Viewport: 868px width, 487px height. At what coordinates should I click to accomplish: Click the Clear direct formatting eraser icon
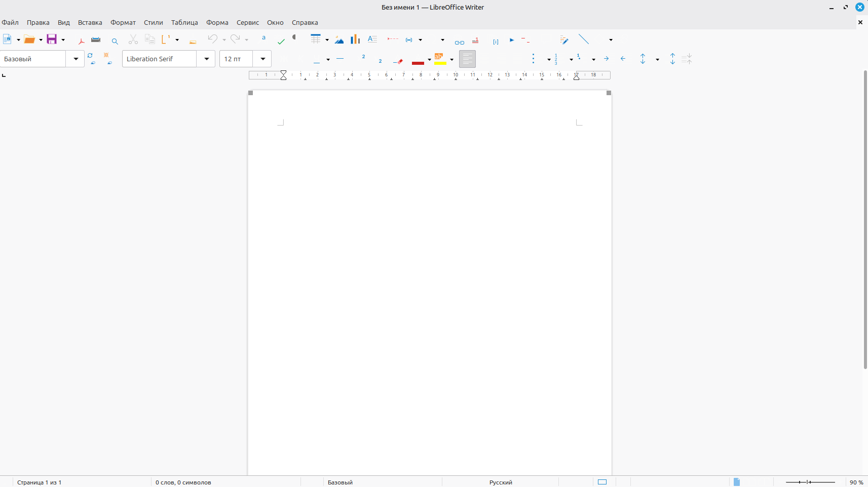pos(398,61)
